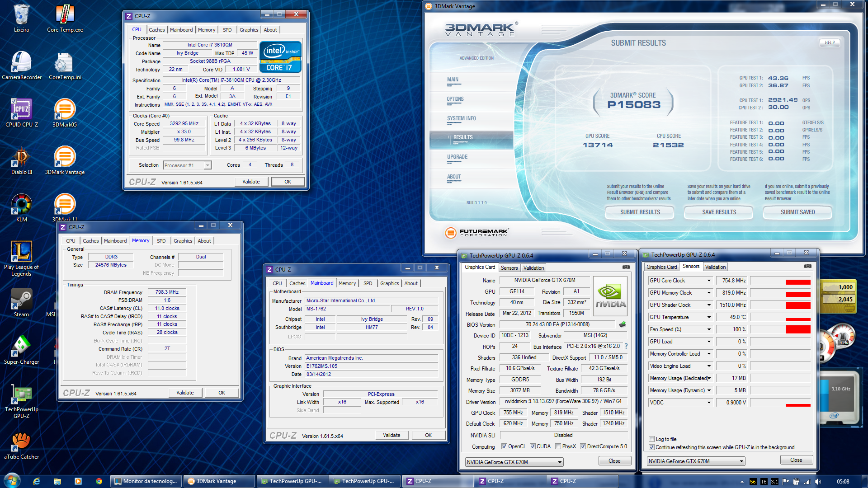Expand Memory Controller Load sensor dropdown
The height and width of the screenshot is (488, 868).
tap(709, 354)
